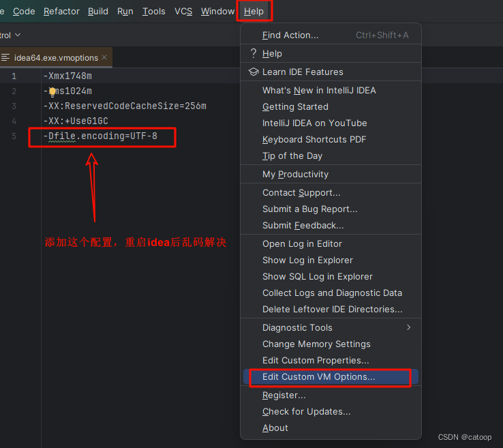Click line number 5 in gutter

[14, 136]
